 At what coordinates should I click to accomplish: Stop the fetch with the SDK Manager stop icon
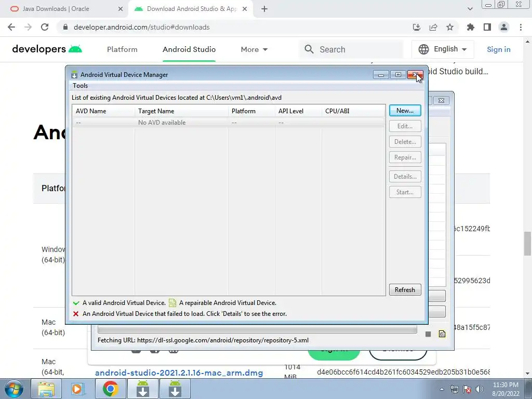coord(428,334)
